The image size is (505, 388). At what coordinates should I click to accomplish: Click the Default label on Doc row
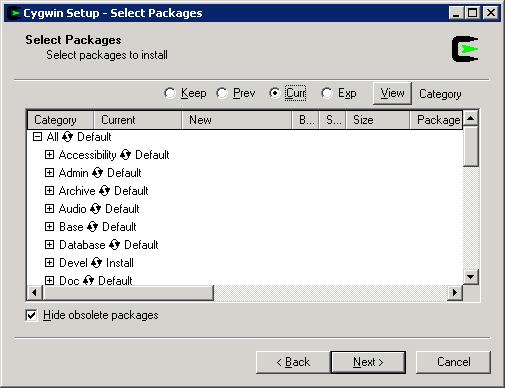point(115,280)
